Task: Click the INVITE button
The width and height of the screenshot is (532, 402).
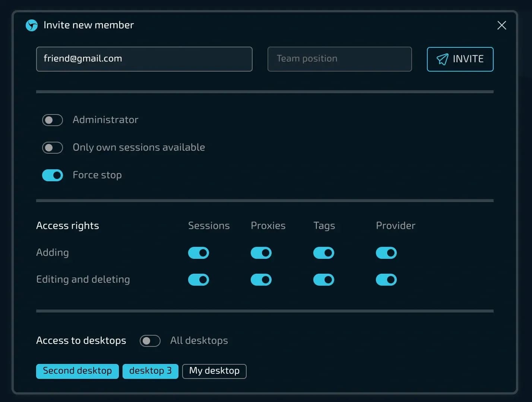Action: (x=460, y=59)
